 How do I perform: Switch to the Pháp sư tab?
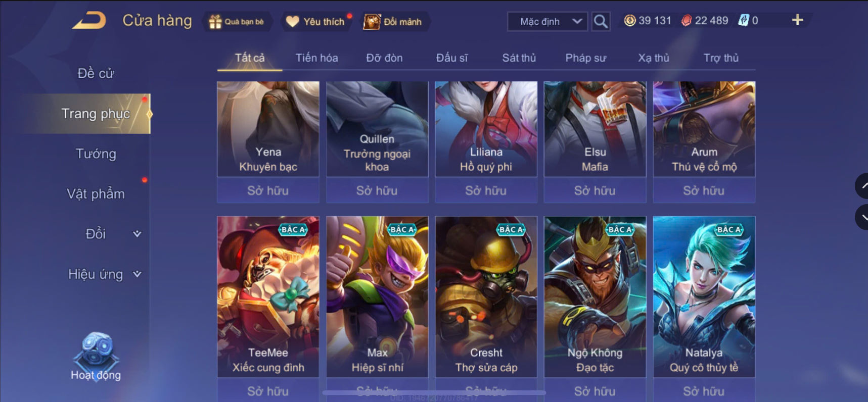click(586, 58)
